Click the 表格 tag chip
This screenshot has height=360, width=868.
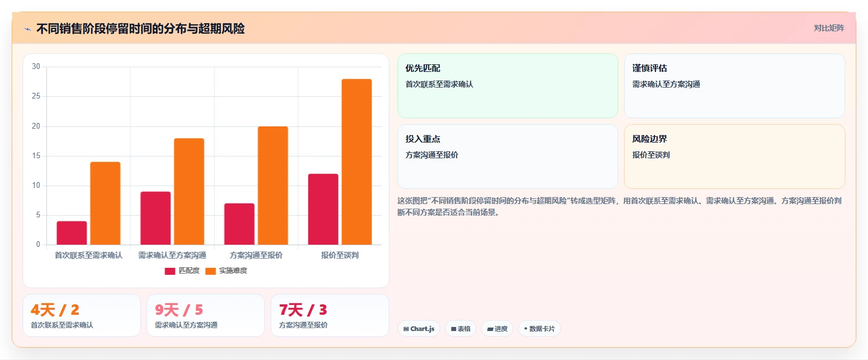tap(461, 329)
